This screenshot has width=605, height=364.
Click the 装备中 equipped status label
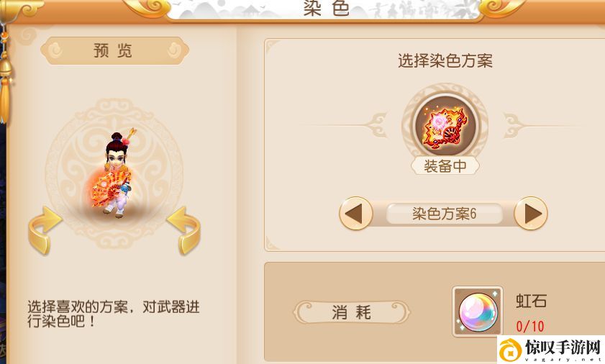tap(445, 166)
